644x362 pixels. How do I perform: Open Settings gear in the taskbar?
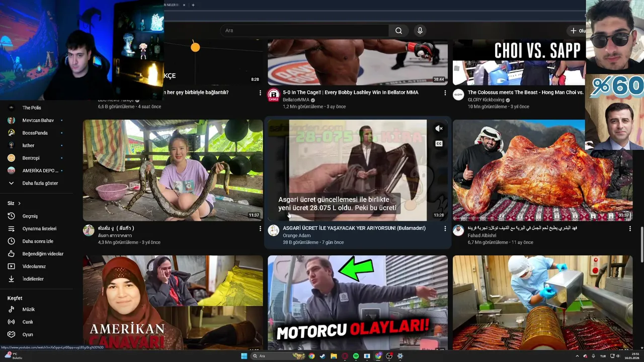point(400,356)
